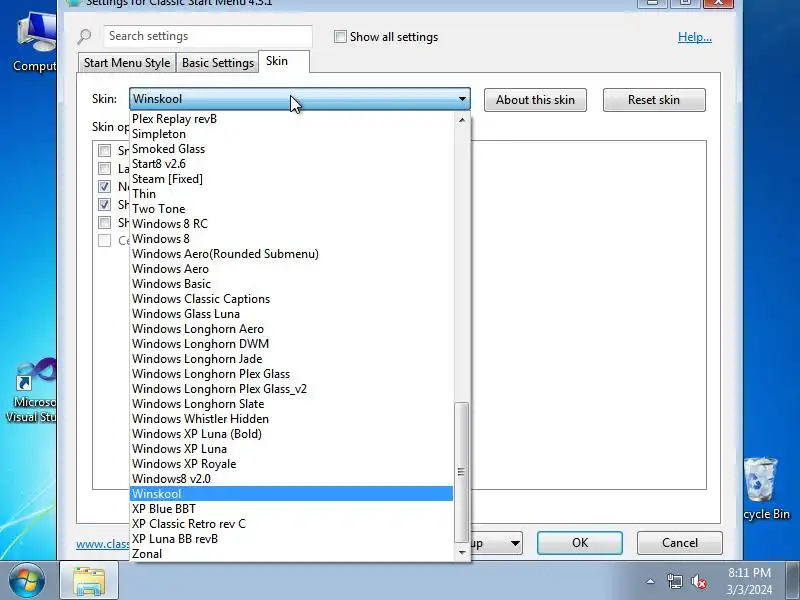Click the Show desktop taskbar edge

[792, 581]
